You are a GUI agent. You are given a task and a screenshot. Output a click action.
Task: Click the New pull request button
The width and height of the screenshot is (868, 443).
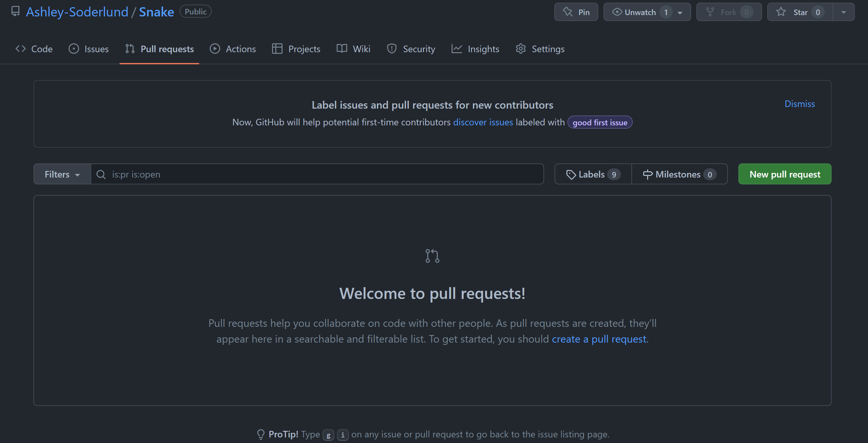click(x=784, y=174)
